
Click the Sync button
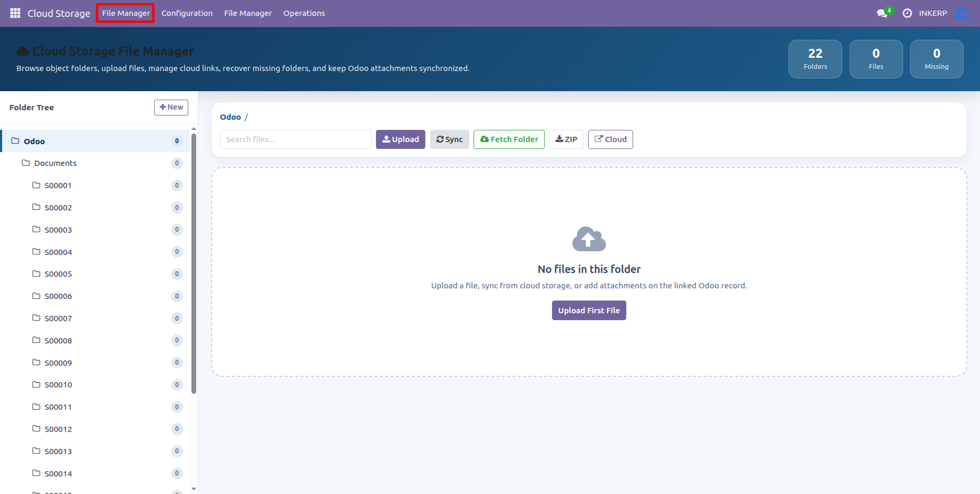coord(450,139)
